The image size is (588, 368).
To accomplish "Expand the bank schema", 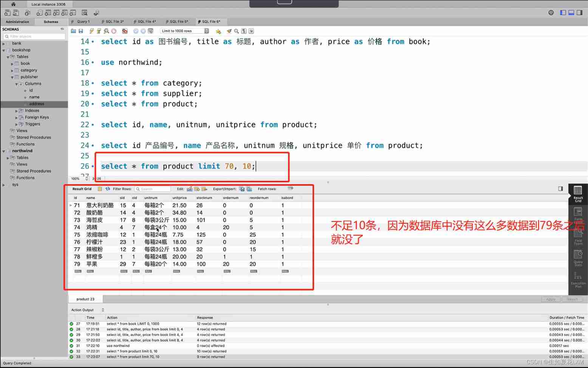I will point(4,44).
